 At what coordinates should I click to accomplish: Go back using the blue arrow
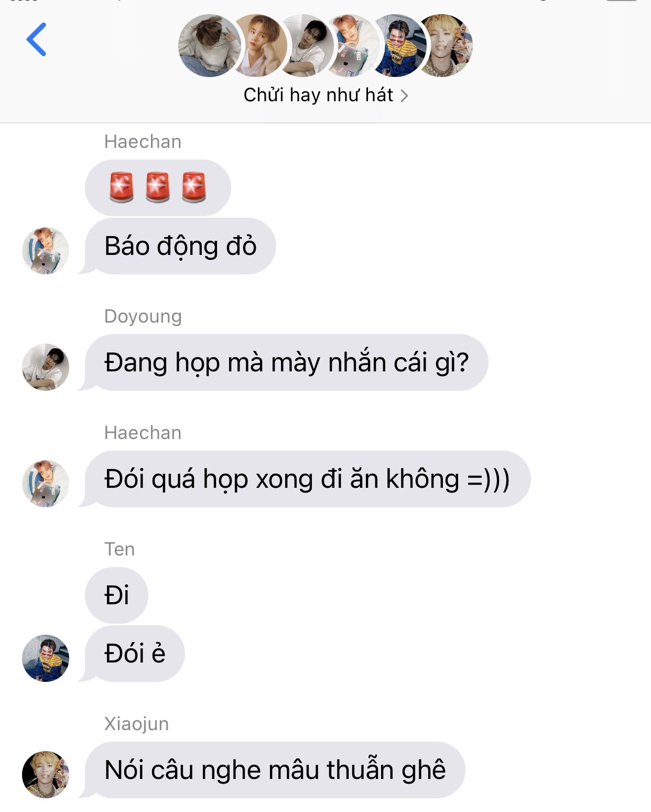37,39
